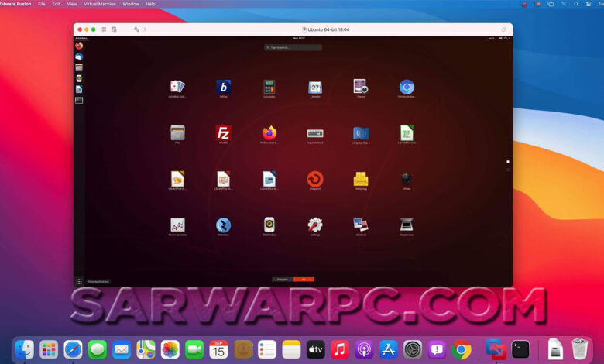Click the Show Applications grid button
This screenshot has width=604, height=364.
click(x=79, y=282)
